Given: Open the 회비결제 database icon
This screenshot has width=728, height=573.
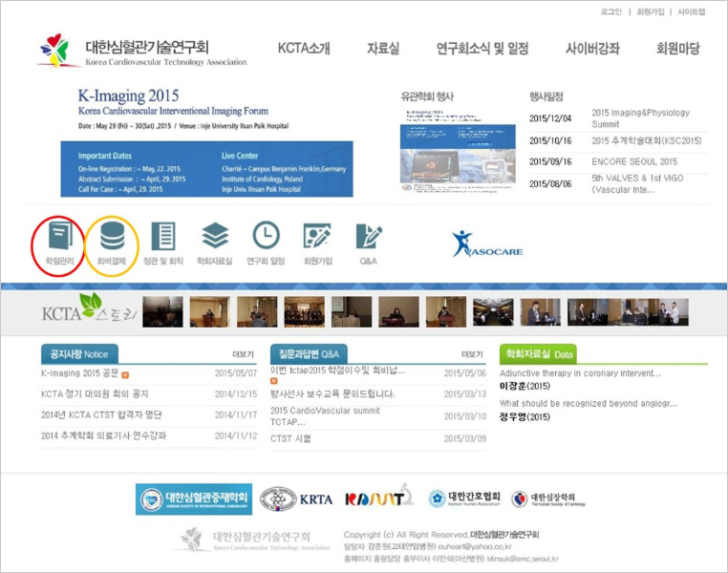Looking at the screenshot, I should click(x=112, y=237).
